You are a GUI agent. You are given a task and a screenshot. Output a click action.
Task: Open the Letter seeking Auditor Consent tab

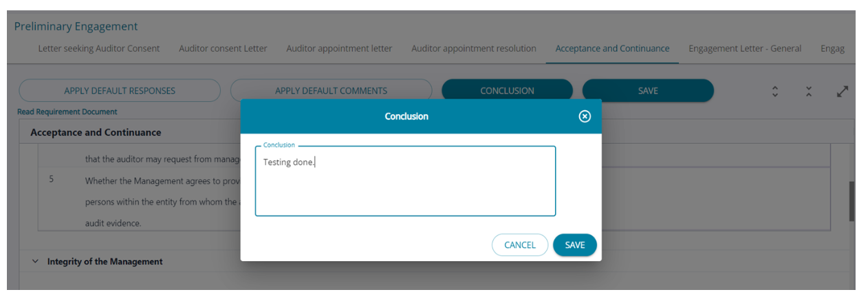tap(99, 49)
